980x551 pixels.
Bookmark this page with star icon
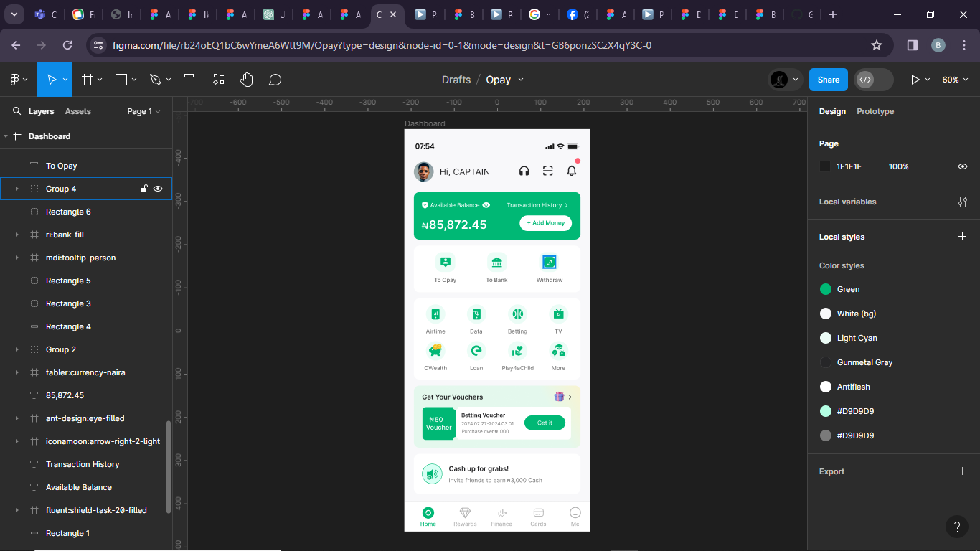click(876, 45)
